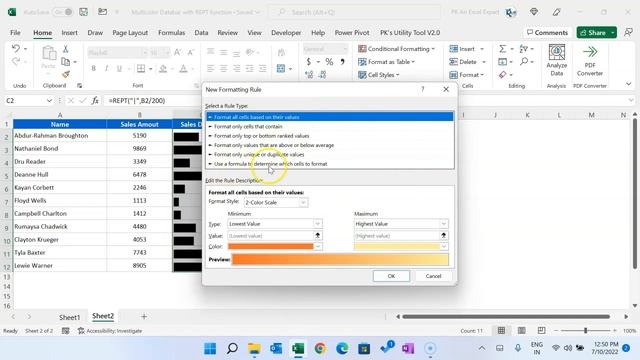Open File Explorer from taskbar
Viewport: 640px width, 360px height.
coord(254,348)
